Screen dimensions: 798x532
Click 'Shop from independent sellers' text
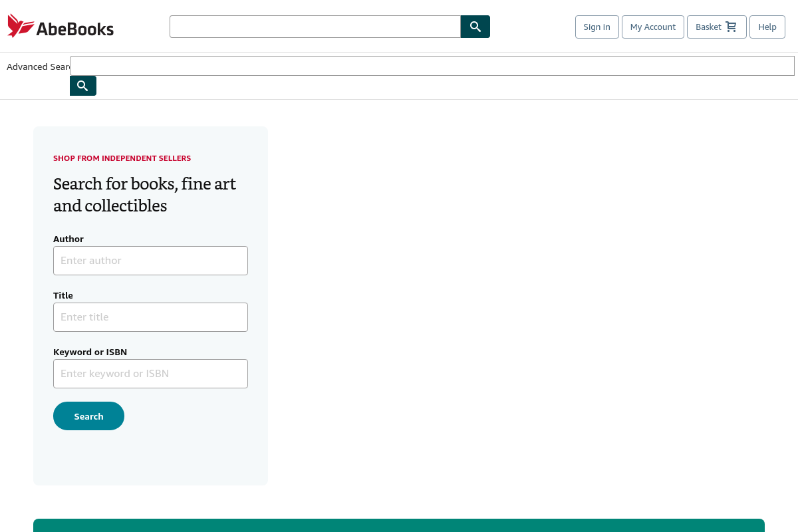pos(122,158)
